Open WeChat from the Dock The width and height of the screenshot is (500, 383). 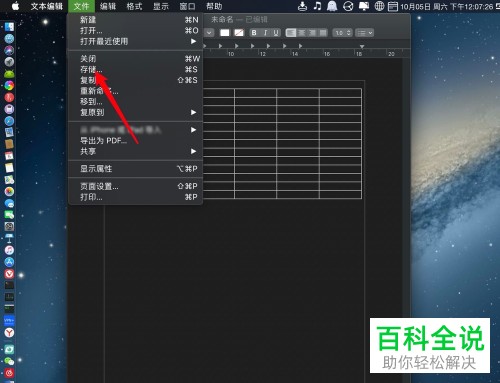pos(9,361)
